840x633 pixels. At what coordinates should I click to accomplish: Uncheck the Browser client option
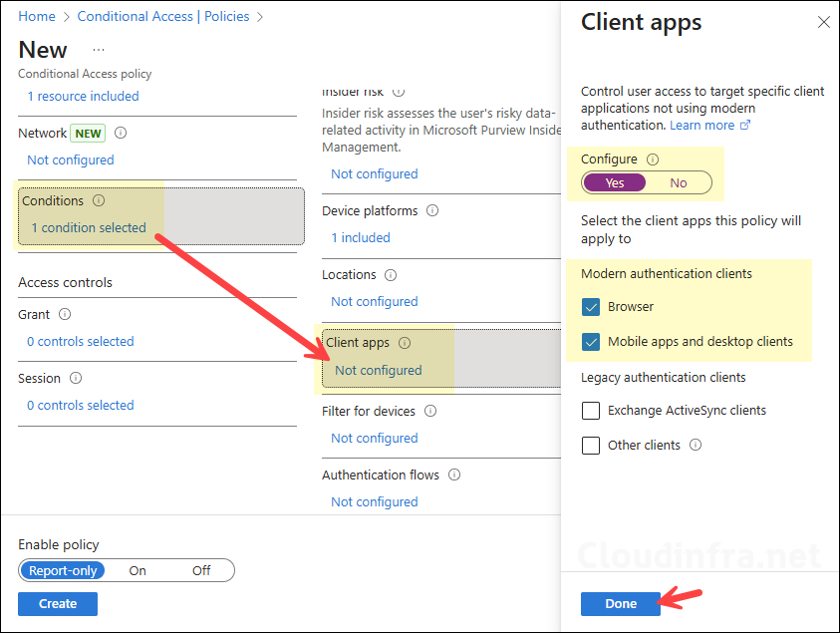point(591,307)
